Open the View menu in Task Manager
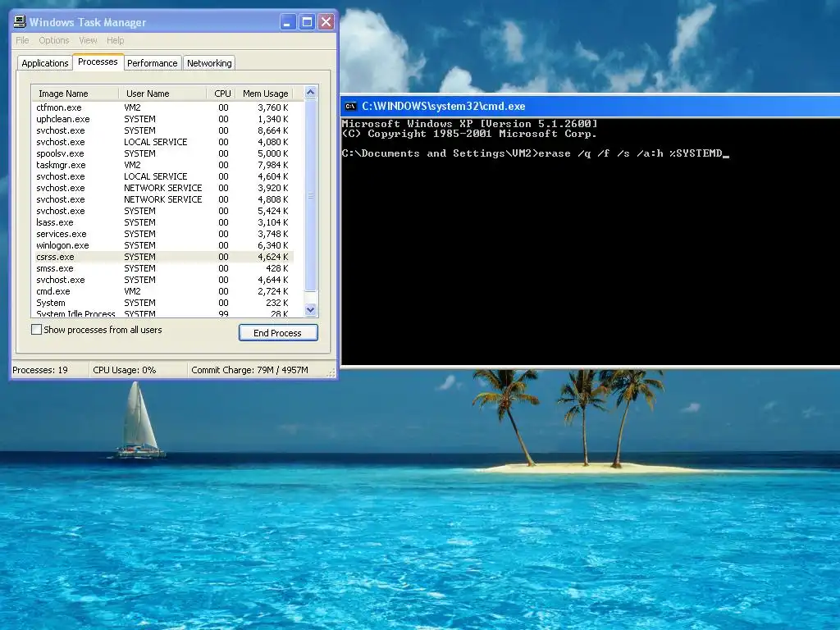This screenshot has height=630, width=840. [88, 40]
